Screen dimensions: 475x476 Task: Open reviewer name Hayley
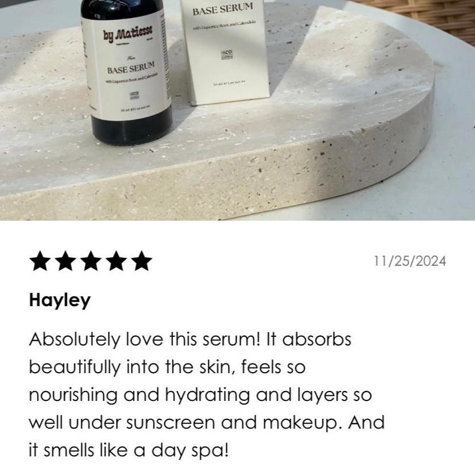click(60, 300)
